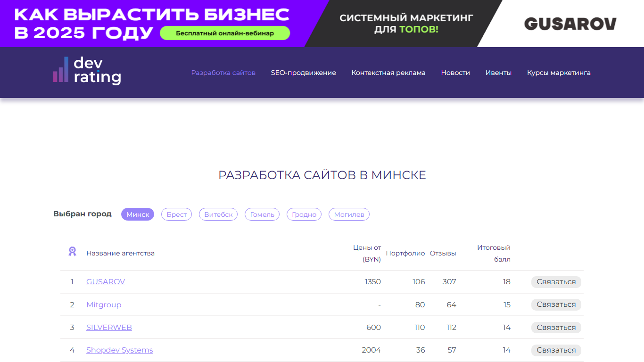The width and height of the screenshot is (644, 362).
Task: Open the Mitgroup agency link
Action: tap(104, 304)
